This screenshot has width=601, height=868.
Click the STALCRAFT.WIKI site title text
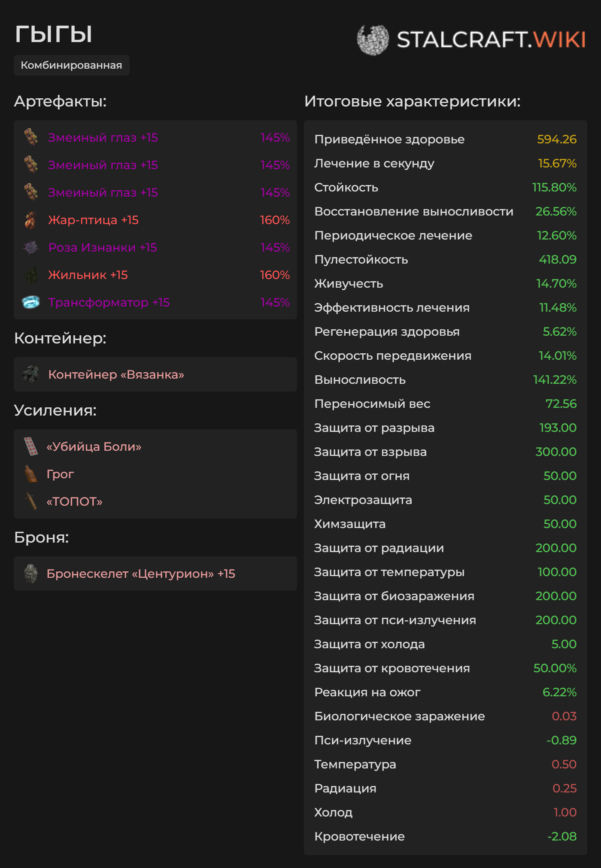point(491,40)
